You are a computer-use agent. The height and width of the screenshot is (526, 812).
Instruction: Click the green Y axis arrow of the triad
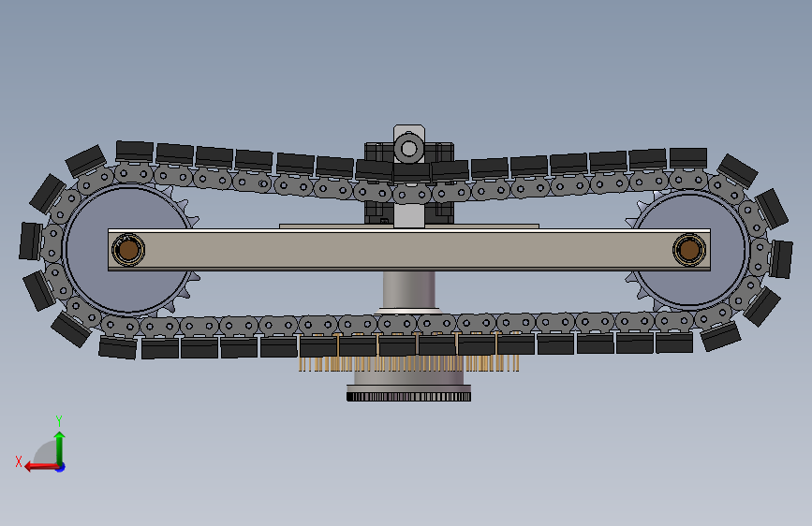(60, 446)
